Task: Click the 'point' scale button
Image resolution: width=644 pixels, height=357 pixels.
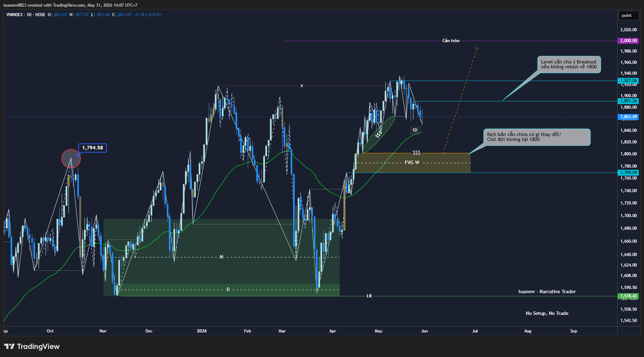Action: click(626, 15)
